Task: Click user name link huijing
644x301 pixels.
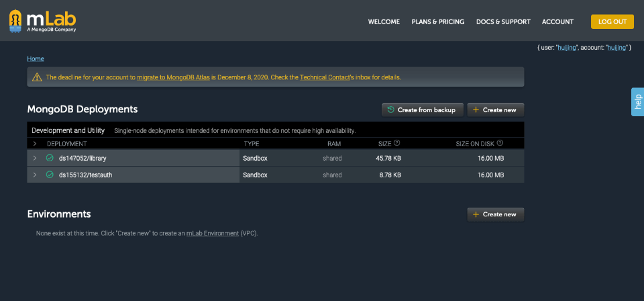Action: click(567, 48)
